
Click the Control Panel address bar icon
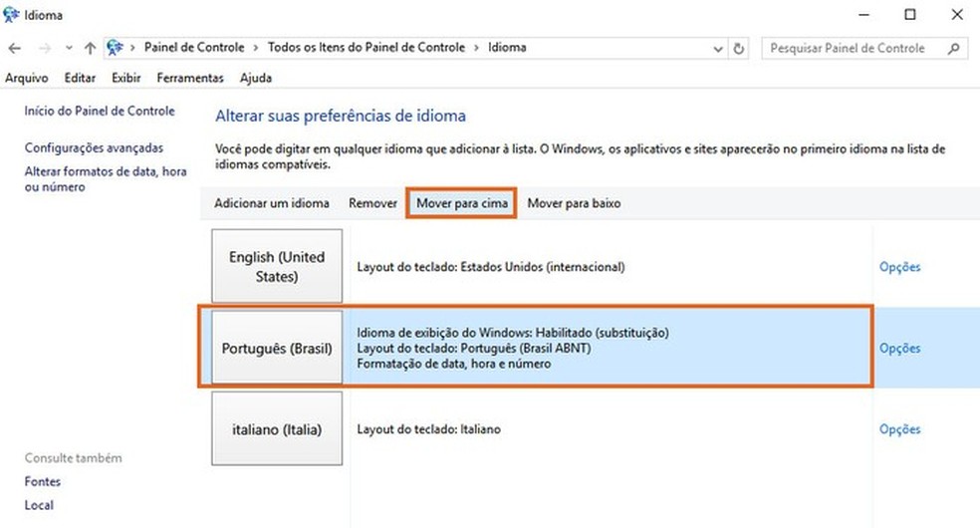[x=115, y=48]
